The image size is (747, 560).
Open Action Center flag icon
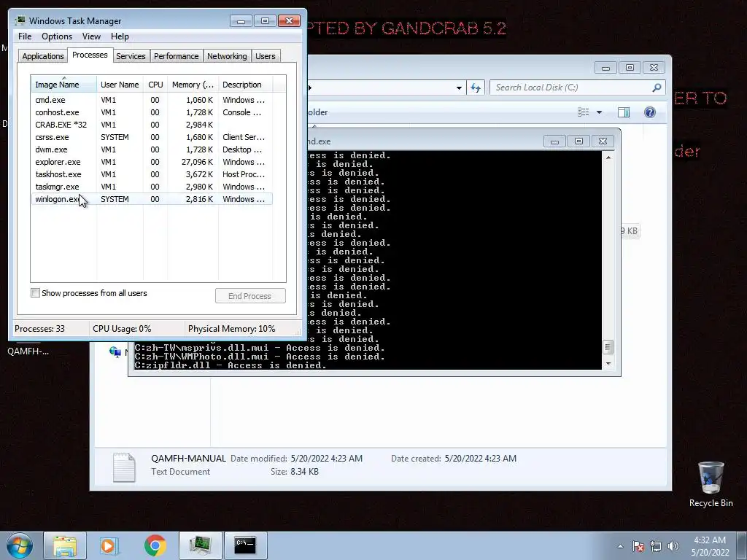pyautogui.click(x=638, y=546)
